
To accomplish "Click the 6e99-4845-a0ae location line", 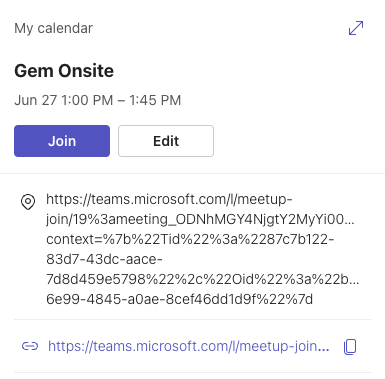I will 179,299.
